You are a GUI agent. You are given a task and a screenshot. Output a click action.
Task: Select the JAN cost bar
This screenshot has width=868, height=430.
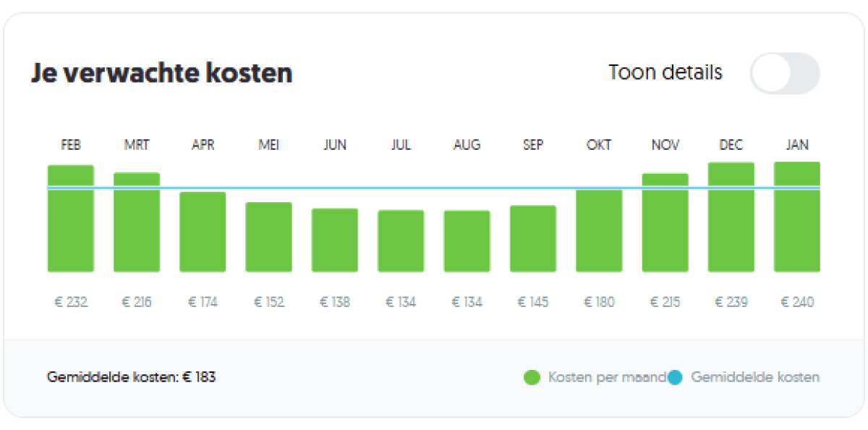[x=797, y=217]
